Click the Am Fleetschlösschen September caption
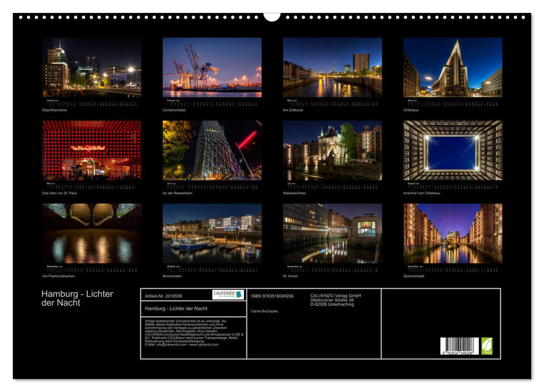Viewport: 544px width, 392px height. (60, 275)
